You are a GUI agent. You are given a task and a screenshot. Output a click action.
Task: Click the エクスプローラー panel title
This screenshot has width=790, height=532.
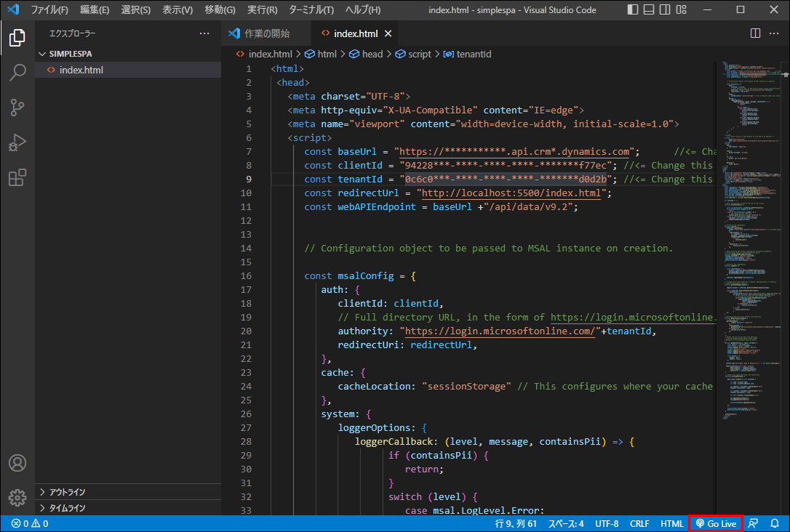point(72,33)
